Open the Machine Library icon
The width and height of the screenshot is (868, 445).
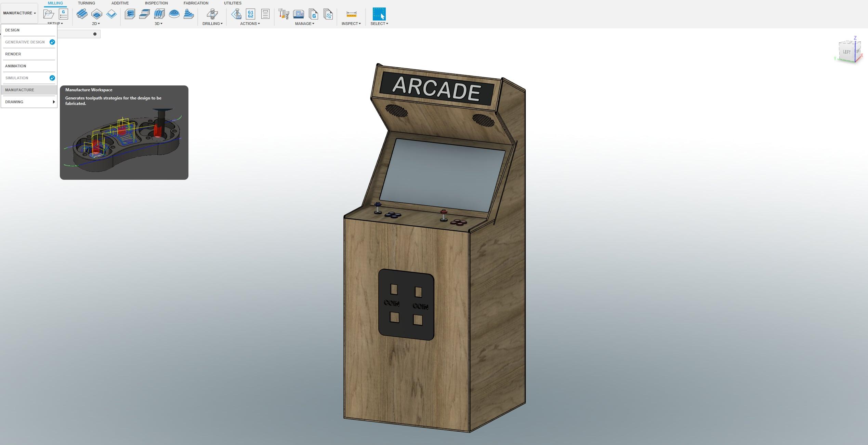[x=299, y=14]
